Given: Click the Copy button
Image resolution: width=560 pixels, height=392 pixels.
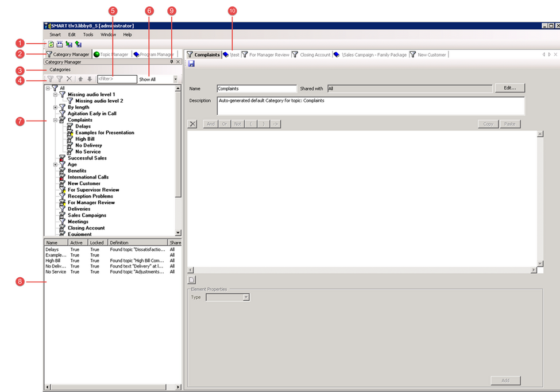Looking at the screenshot, I should [488, 124].
